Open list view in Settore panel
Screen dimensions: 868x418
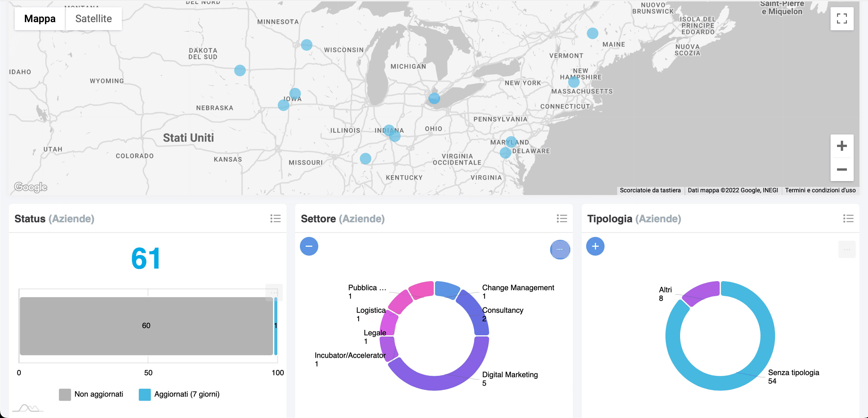click(562, 219)
